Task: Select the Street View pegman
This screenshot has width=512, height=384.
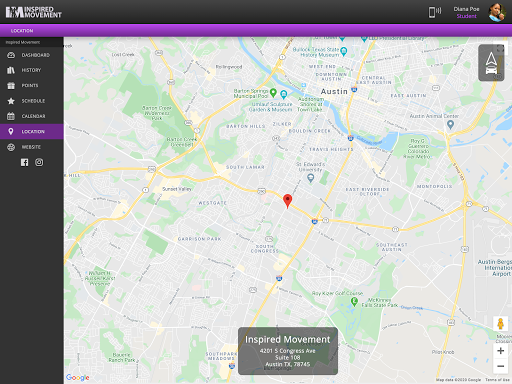Action: pos(500,324)
